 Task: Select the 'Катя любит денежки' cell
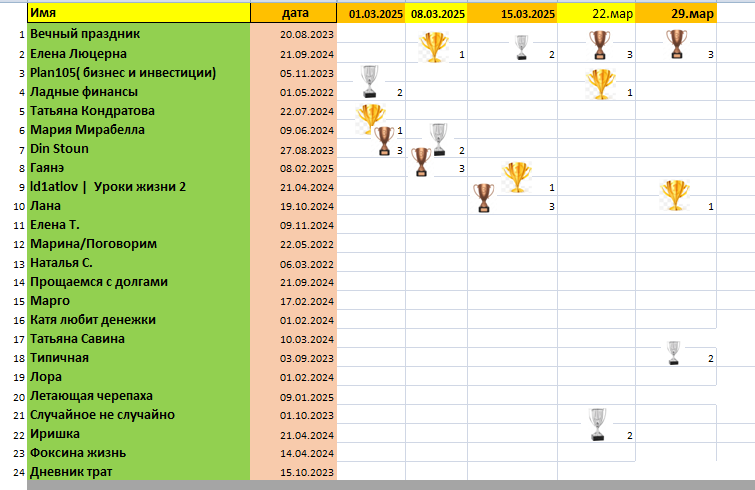pos(139,320)
